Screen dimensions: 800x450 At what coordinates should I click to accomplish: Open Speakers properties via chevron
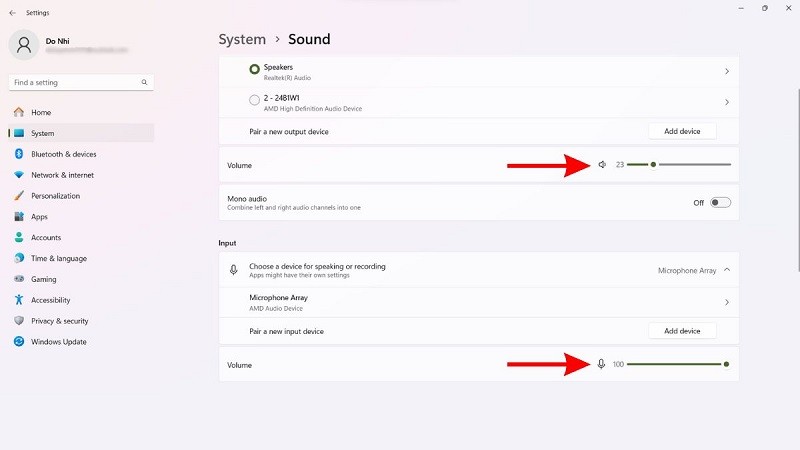pyautogui.click(x=726, y=72)
